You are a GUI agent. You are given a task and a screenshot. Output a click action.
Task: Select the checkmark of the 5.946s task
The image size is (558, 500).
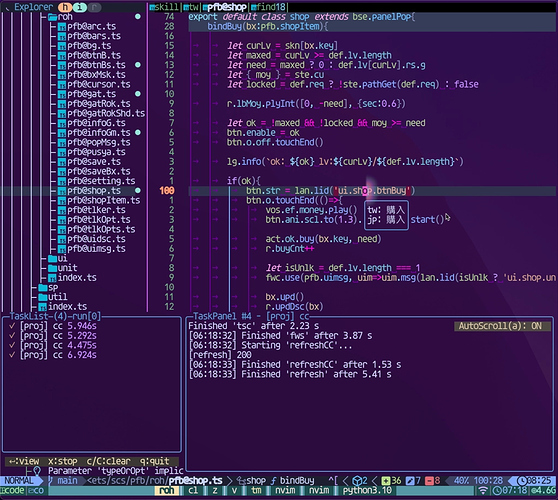(12, 326)
